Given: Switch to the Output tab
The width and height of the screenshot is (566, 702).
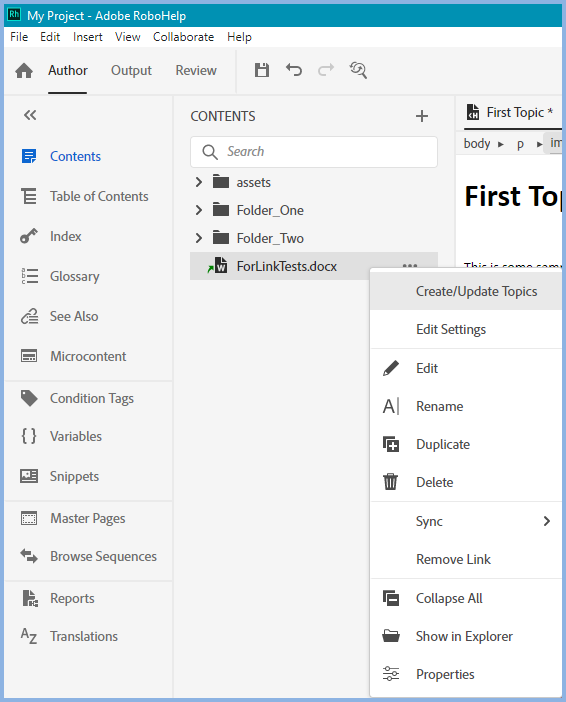Looking at the screenshot, I should click(131, 70).
